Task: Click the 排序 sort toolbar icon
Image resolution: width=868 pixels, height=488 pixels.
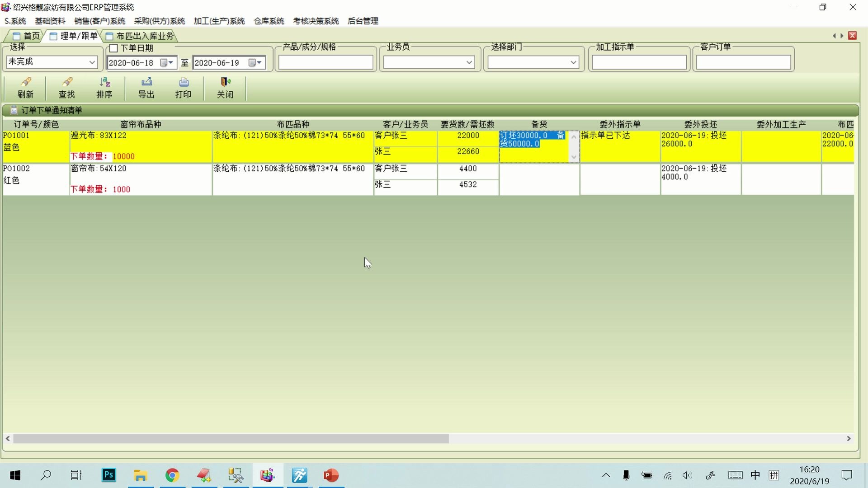Action: pyautogui.click(x=104, y=88)
